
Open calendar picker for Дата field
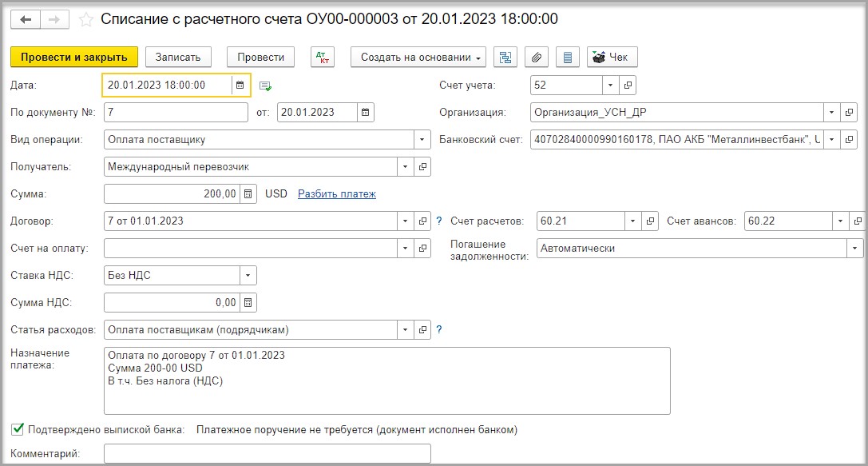[240, 85]
